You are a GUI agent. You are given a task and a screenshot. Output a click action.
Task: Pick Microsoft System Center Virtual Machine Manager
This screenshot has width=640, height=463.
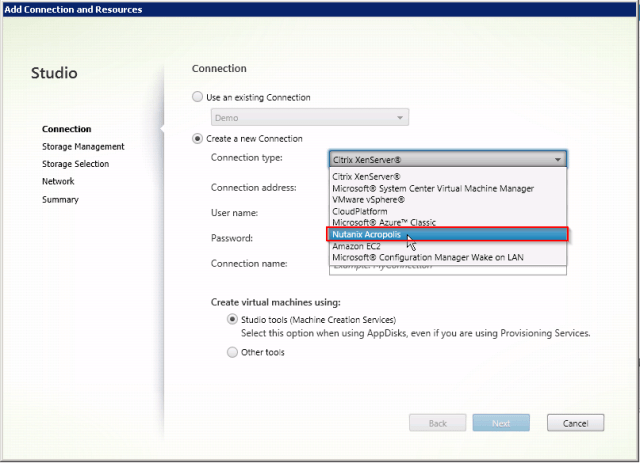point(432,188)
